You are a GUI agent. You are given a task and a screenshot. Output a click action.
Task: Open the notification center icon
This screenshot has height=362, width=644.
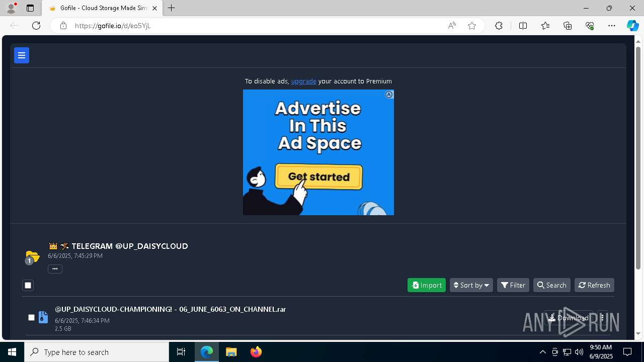point(627,352)
